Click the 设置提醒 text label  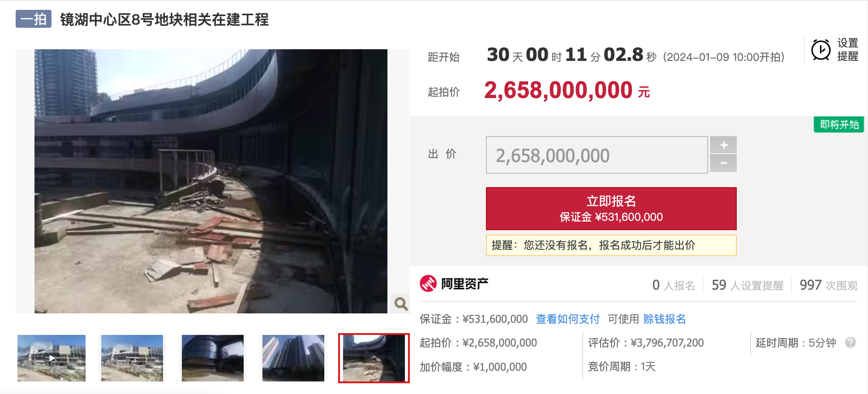click(847, 50)
